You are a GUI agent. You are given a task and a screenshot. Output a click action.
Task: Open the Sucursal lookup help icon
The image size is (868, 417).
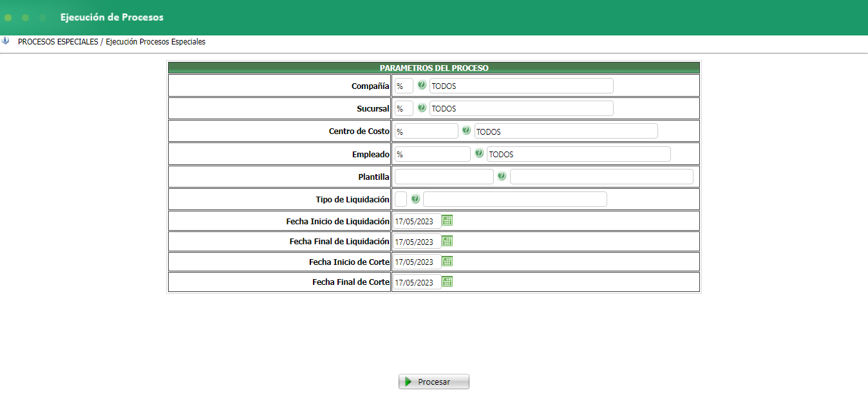pyautogui.click(x=422, y=108)
